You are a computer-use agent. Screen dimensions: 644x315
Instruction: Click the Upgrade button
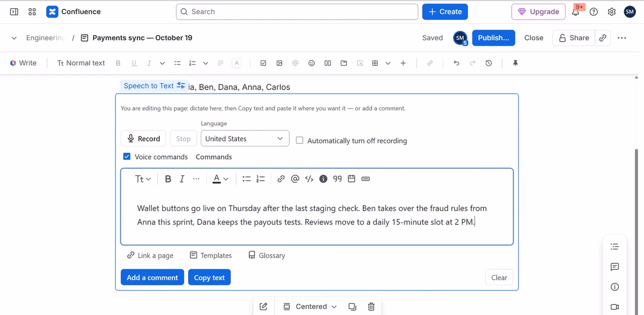tap(538, 12)
